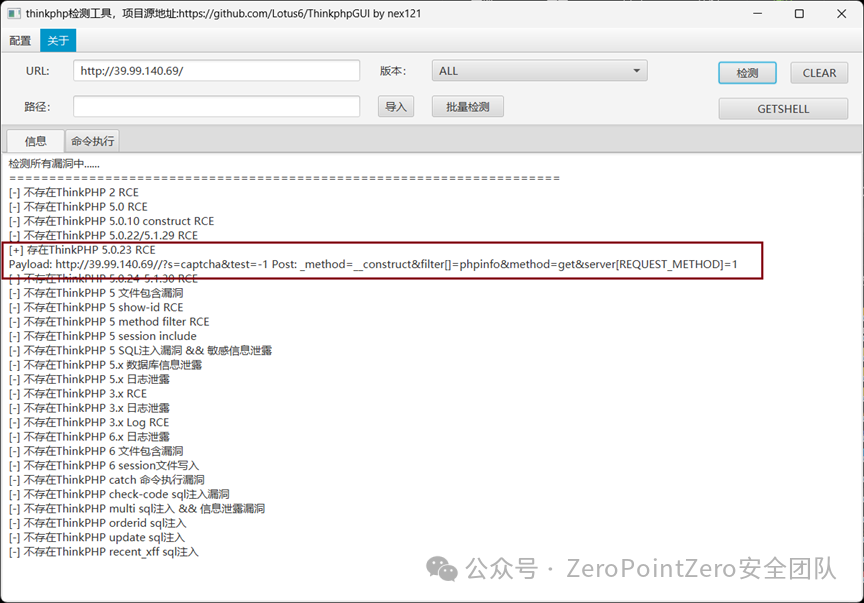Select the line ThinkPHP multi sql注入 && 信息泄露漏洞

(x=137, y=508)
